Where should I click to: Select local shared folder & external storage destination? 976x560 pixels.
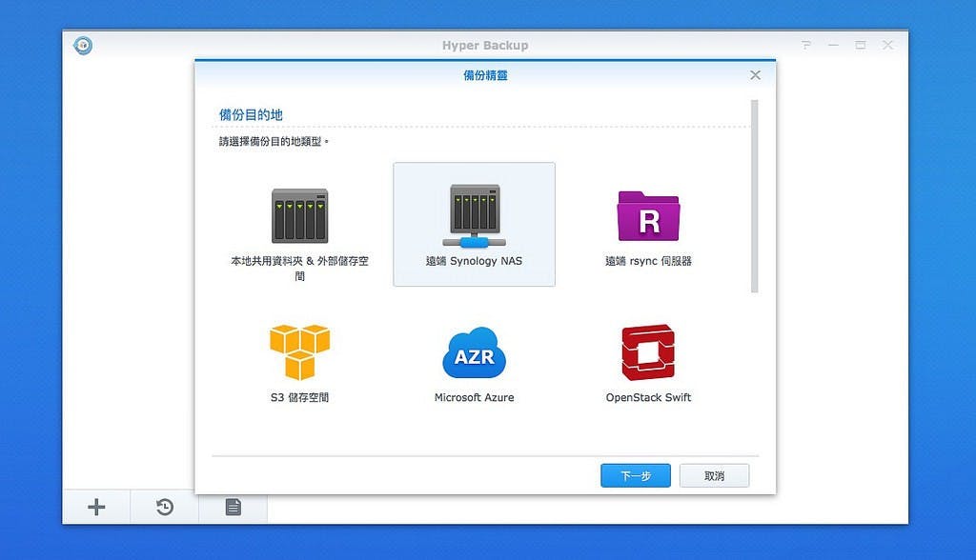click(299, 225)
